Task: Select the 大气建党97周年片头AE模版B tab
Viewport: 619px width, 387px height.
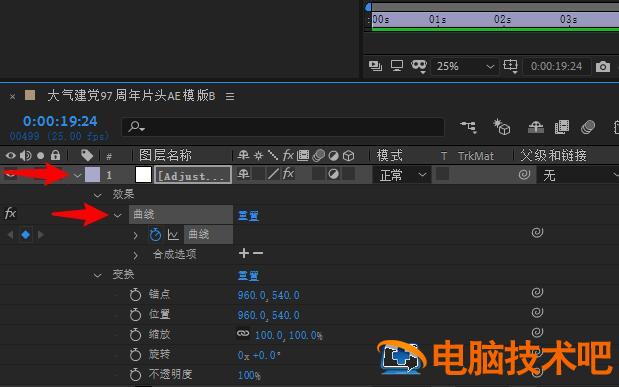Action: tap(131, 96)
